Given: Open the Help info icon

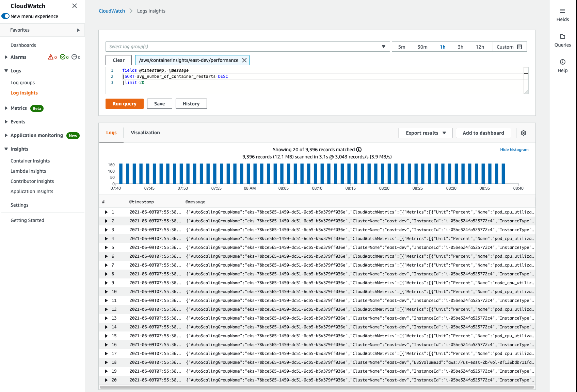Looking at the screenshot, I should 562,62.
